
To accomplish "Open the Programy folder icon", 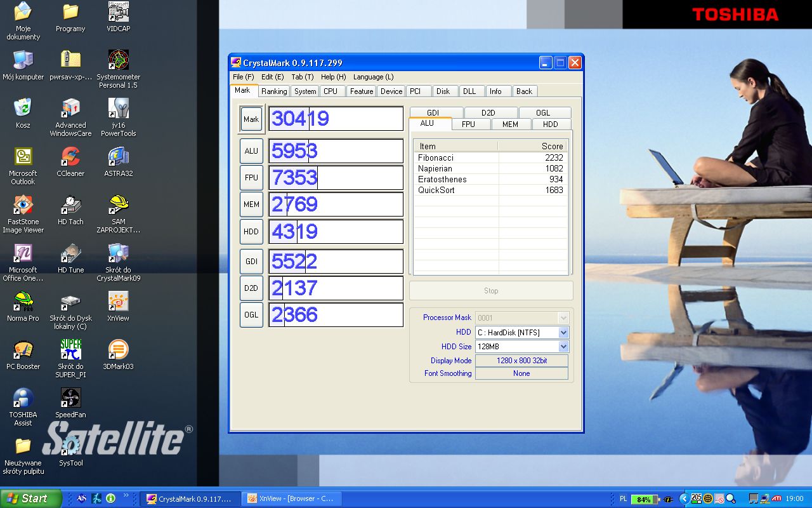I will click(x=70, y=17).
